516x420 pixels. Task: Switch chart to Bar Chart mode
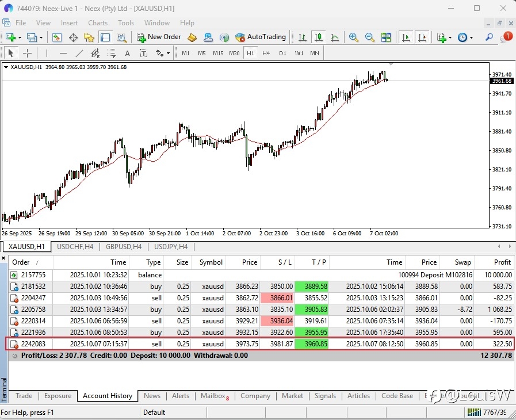302,37
